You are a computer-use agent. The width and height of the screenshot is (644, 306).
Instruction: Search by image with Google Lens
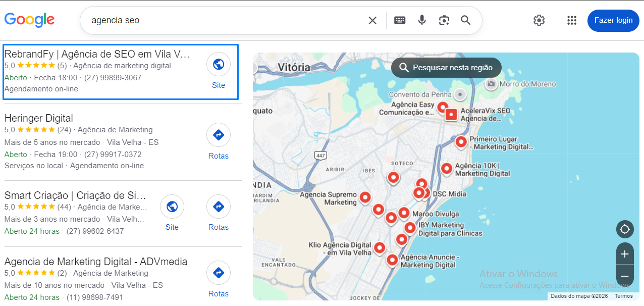[x=444, y=20]
